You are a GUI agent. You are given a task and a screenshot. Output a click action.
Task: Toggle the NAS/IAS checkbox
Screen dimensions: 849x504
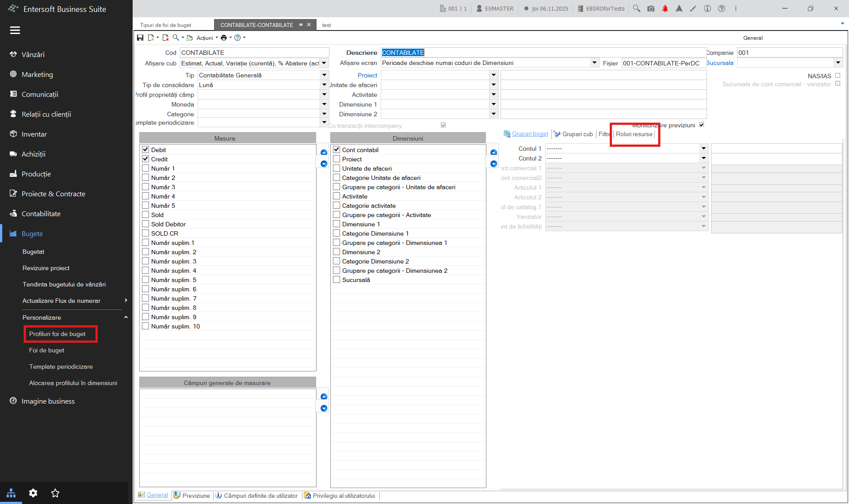838,76
